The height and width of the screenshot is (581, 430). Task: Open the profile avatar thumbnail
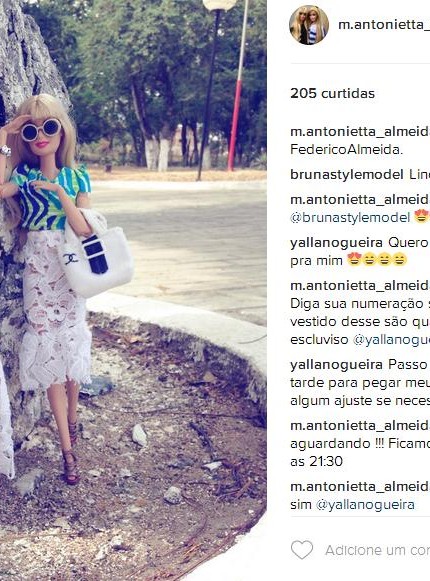pos(309,25)
